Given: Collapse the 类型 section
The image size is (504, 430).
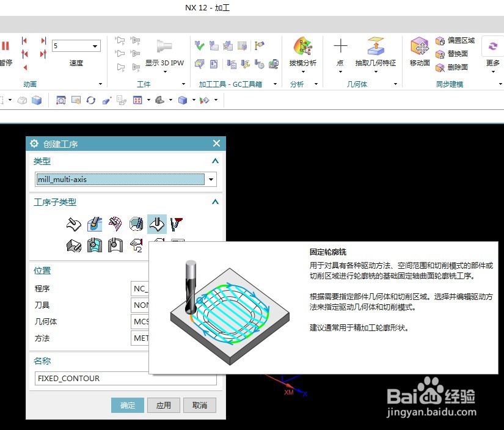Looking at the screenshot, I should pos(215,161).
